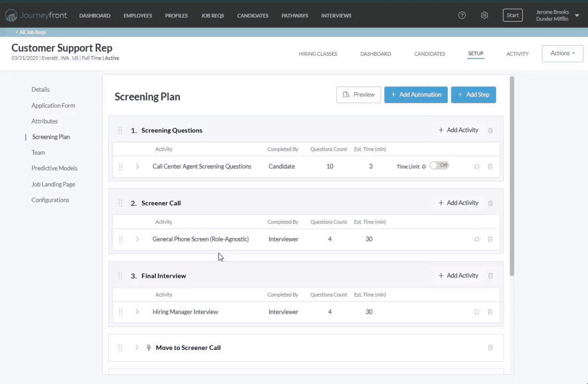Screen dimensions: 588x384
Task: Click drag handle of Screener Call step
Action: click(120, 203)
